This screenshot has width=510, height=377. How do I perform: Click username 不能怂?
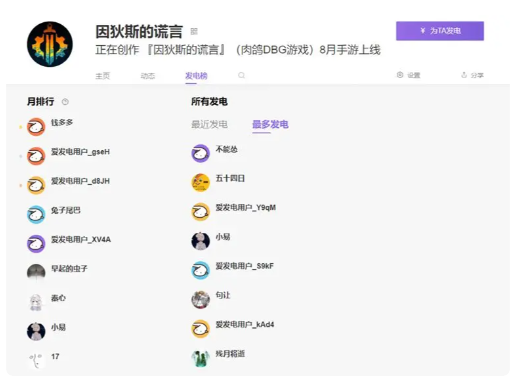pyautogui.click(x=227, y=149)
